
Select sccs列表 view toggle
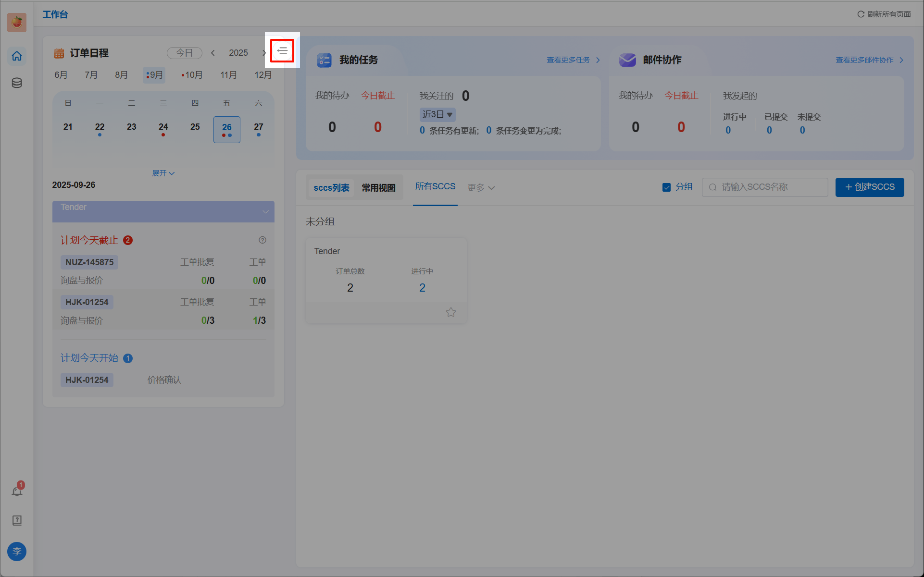331,188
